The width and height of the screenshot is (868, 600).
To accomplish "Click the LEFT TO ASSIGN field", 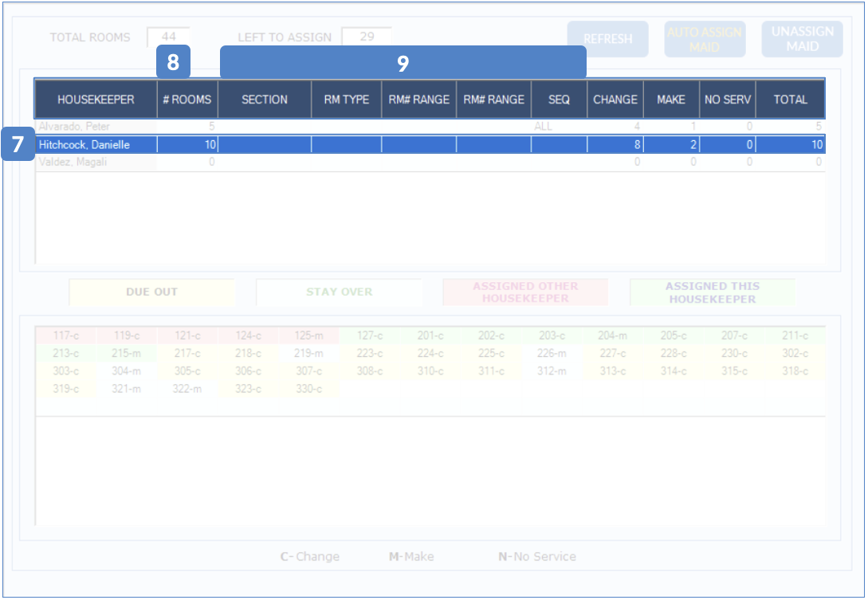I will pos(367,37).
